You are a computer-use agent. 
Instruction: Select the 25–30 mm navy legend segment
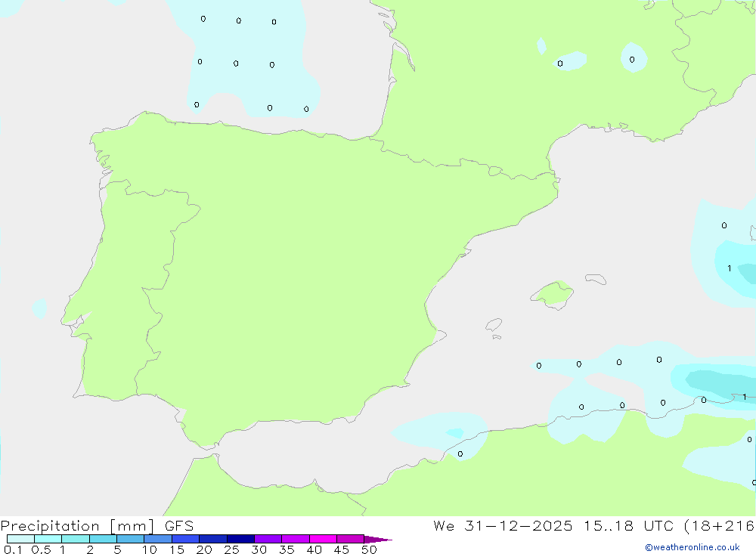240,539
